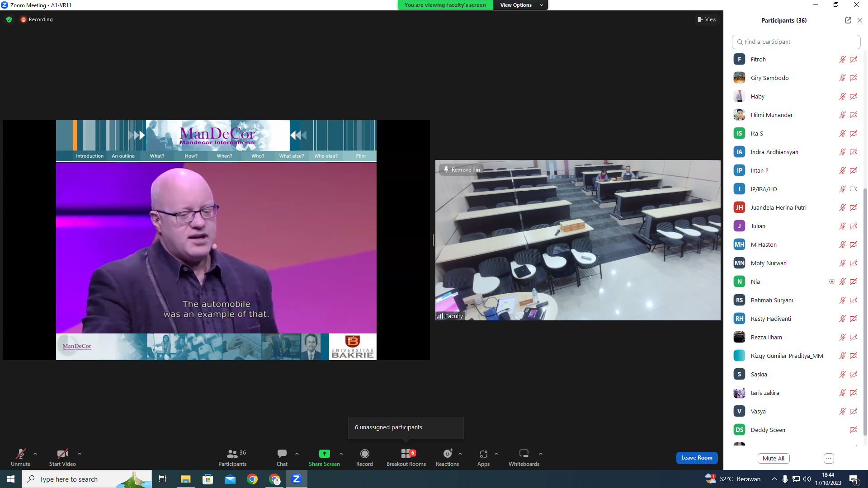This screenshot has width=868, height=488.
Task: Open Windows Start menu
Action: click(11, 479)
